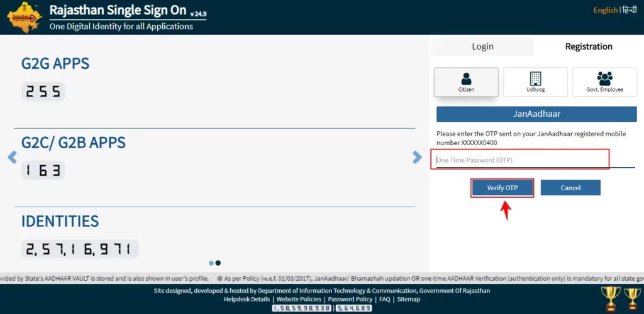The width and height of the screenshot is (644, 314).
Task: Go to next carousel slide arrow
Action: coord(417,157)
